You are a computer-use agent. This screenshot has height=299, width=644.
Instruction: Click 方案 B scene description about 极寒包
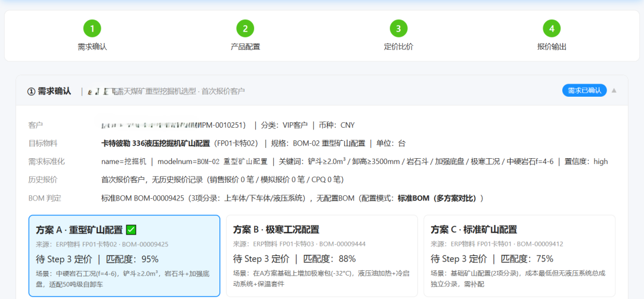322,278
